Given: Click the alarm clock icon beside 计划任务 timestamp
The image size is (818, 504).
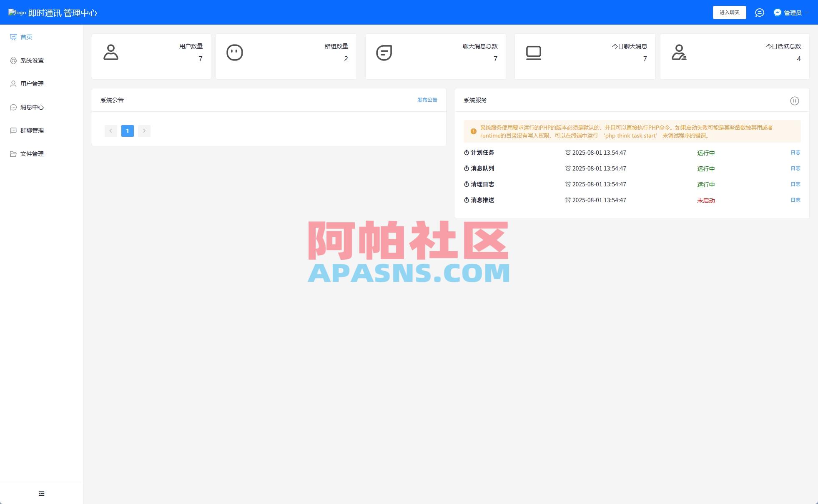Looking at the screenshot, I should click(568, 153).
